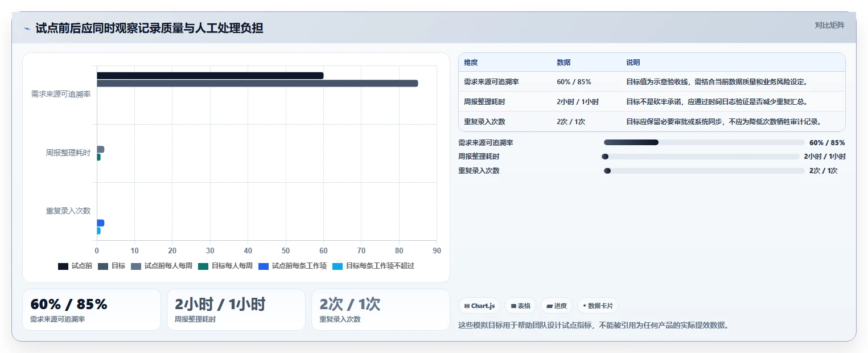Click the 表格 chip
The height and width of the screenshot is (353, 868).
click(x=520, y=306)
